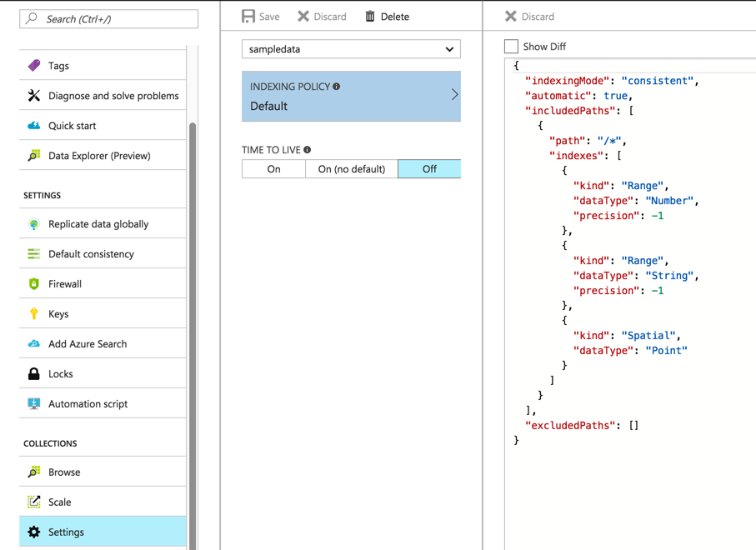Viewport: 756px width, 550px height.
Task: Click the Time To Live info icon
Action: click(x=307, y=150)
